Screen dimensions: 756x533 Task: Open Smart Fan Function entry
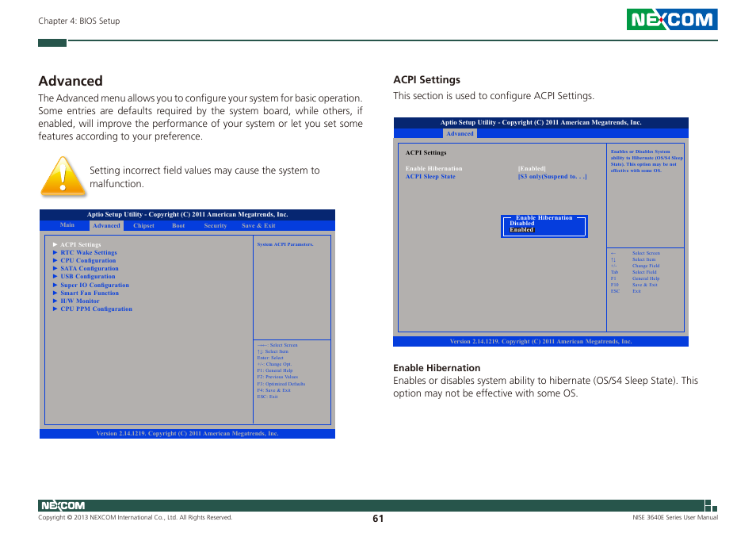[x=90, y=293]
